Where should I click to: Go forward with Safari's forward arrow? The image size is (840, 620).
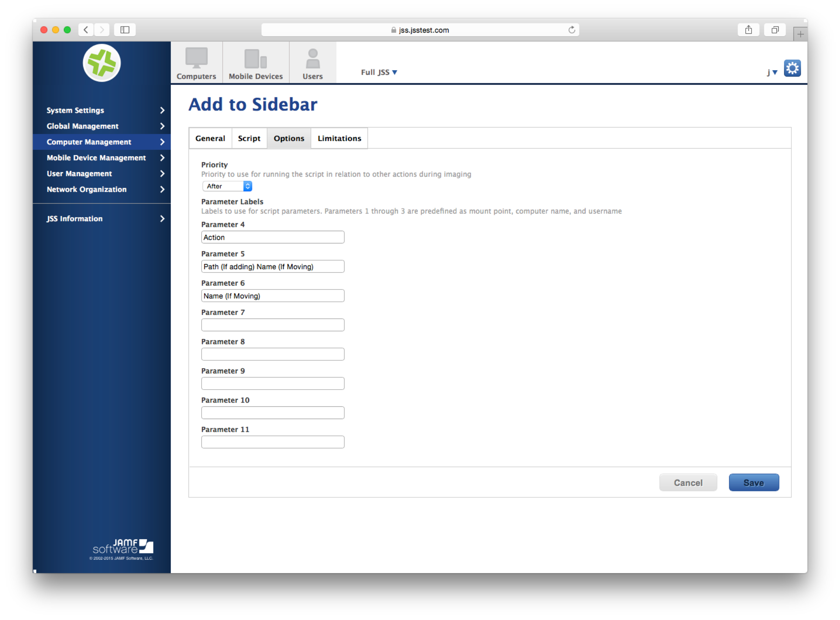point(102,30)
